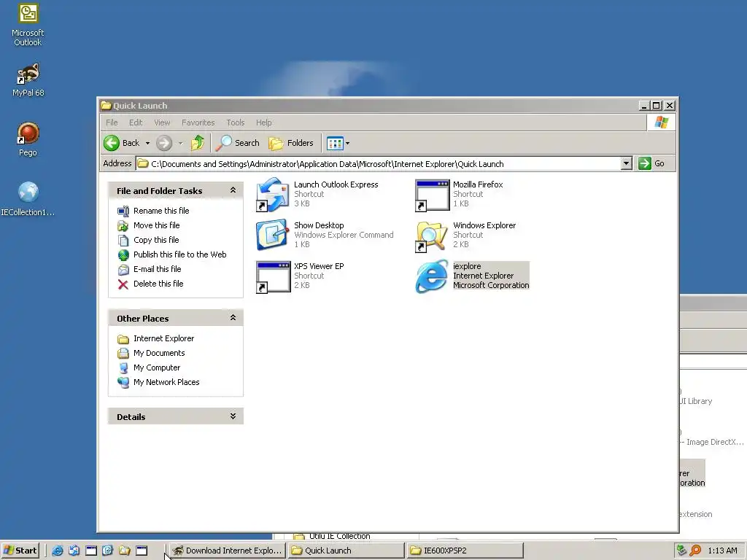Go up one folder level
The image size is (747, 560).
(197, 143)
